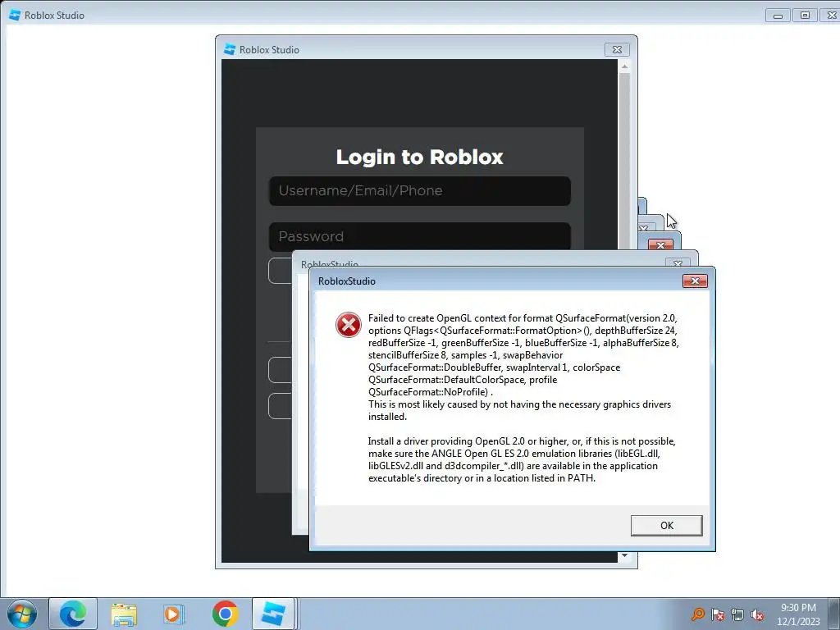Click scroll-down arrow in login window scrollbar
Screen dimensions: 840x630
click(624, 556)
